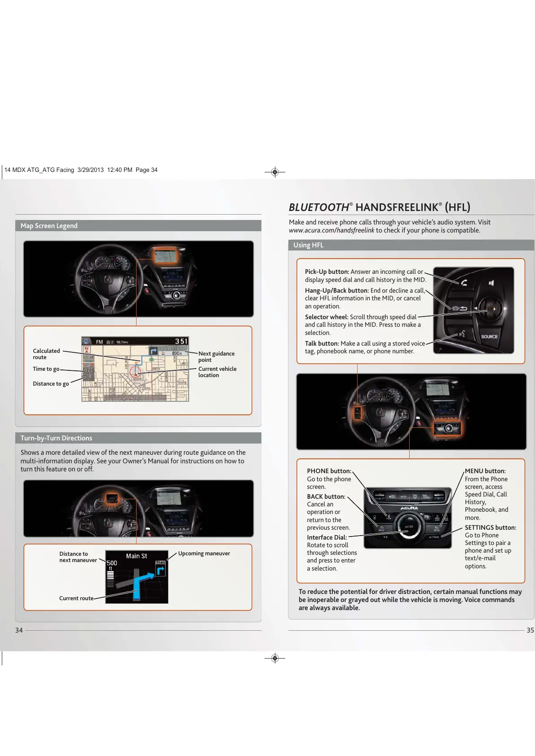Viewport: 535px width, 756px height.
Task: Click the 'Next guidance point' label
Action: tap(217, 357)
